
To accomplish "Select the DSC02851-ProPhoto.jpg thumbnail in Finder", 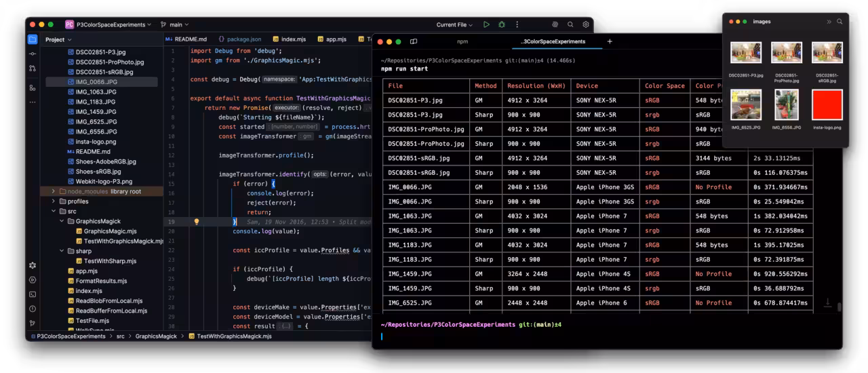I will (787, 53).
